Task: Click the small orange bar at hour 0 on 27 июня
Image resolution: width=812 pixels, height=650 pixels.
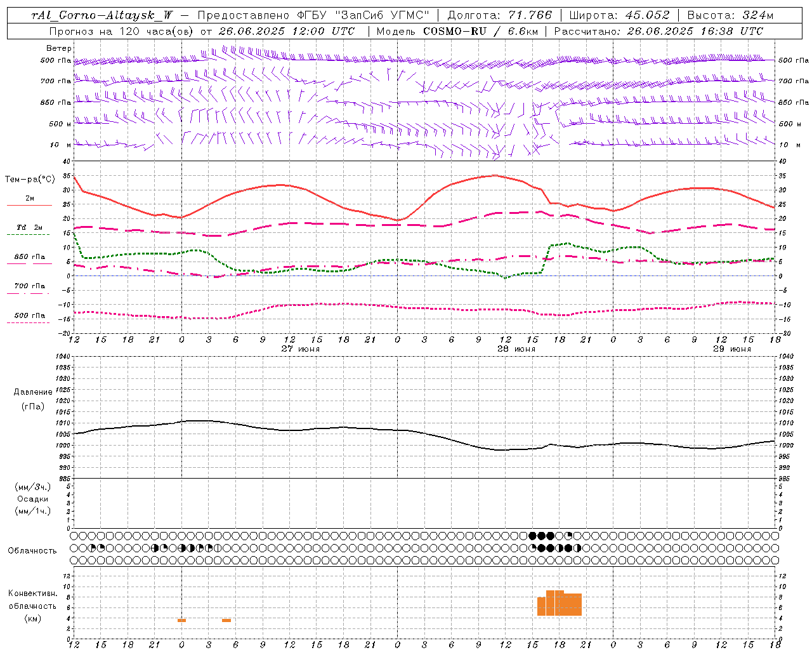Action: point(181,620)
